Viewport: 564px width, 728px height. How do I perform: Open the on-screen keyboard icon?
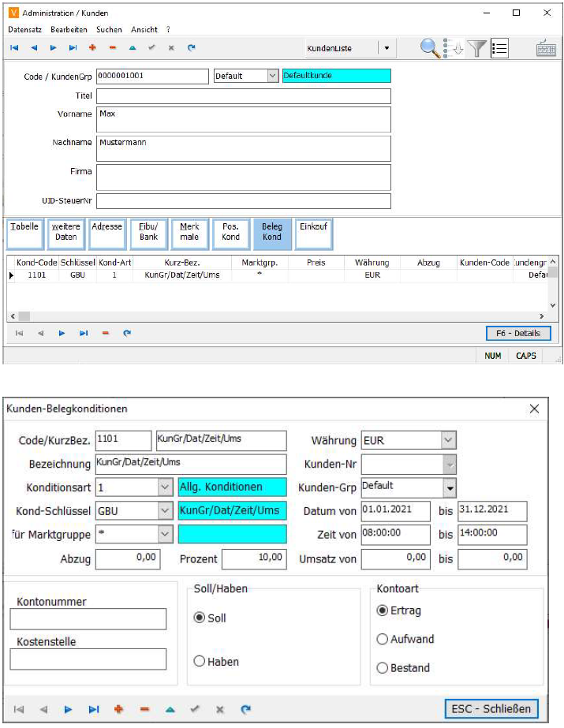pos(545,48)
